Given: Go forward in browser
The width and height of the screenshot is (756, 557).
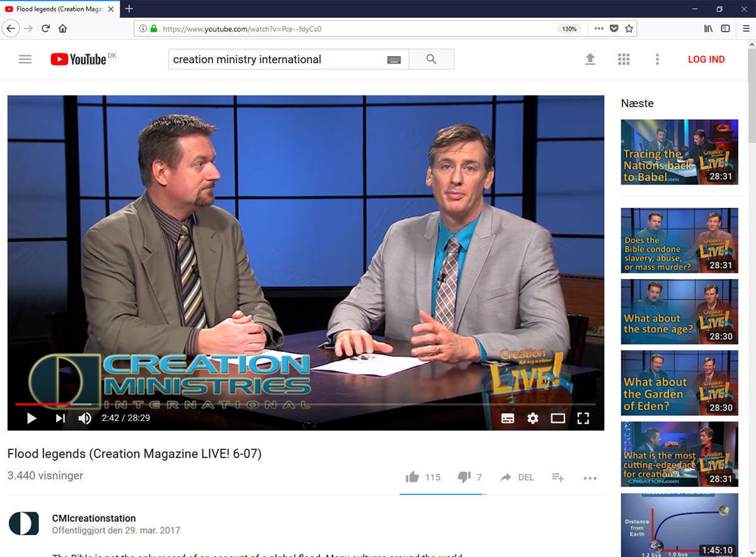Looking at the screenshot, I should pyautogui.click(x=28, y=28).
